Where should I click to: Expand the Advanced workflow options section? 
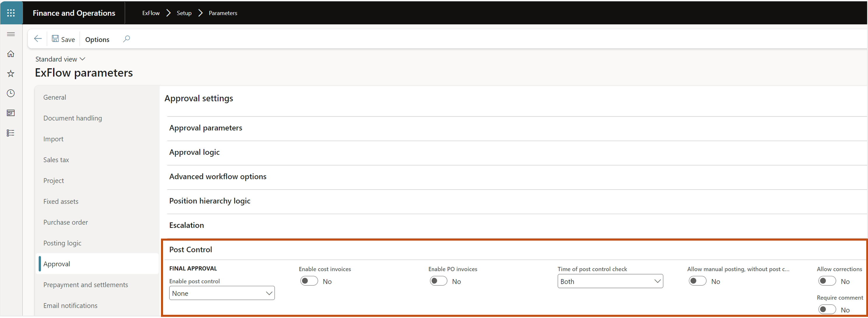pos(517,177)
